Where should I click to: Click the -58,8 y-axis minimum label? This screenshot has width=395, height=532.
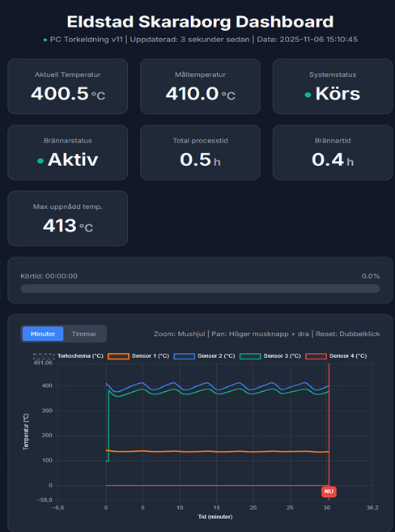[45, 500]
